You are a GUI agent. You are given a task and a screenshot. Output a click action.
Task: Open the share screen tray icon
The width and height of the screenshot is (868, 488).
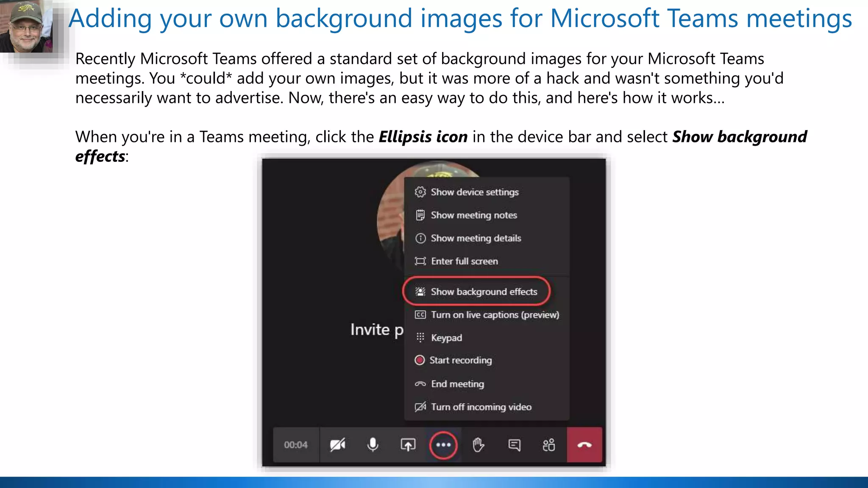[408, 445]
